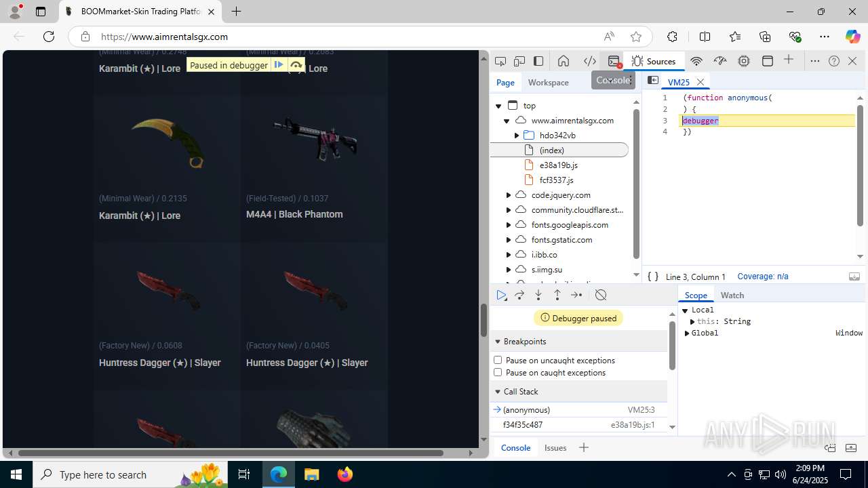Viewport: 868px width, 488px height.
Task: Open the Network panel wifi icon
Action: pos(696,61)
